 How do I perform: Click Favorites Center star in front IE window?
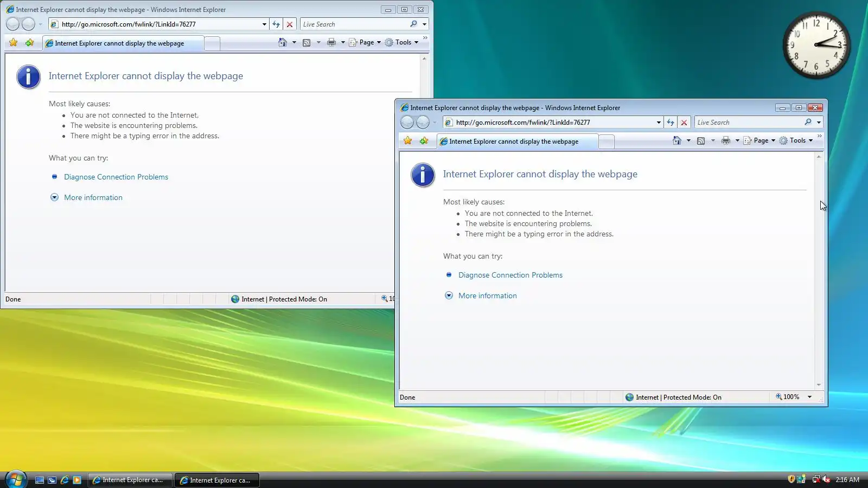408,141
